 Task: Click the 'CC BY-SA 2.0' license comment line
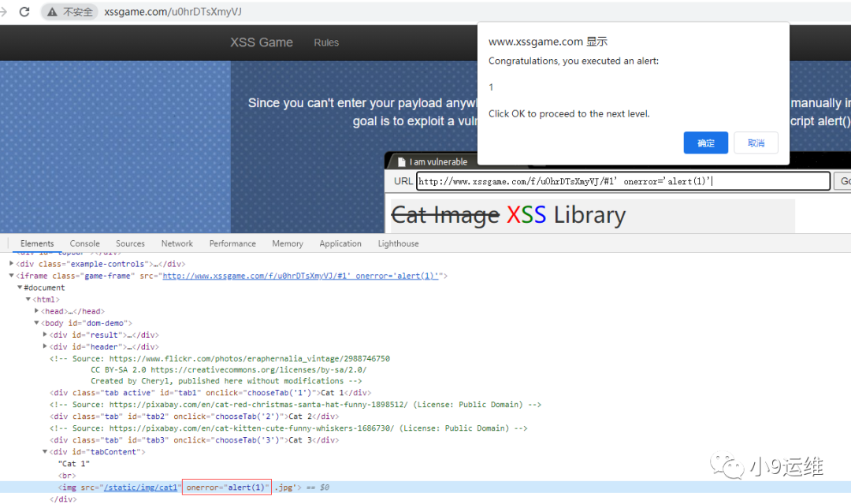coord(229,370)
